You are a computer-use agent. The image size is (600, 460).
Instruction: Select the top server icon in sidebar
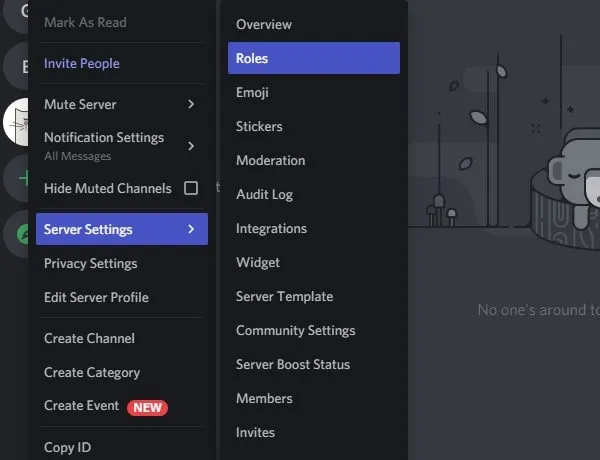tap(17, 13)
